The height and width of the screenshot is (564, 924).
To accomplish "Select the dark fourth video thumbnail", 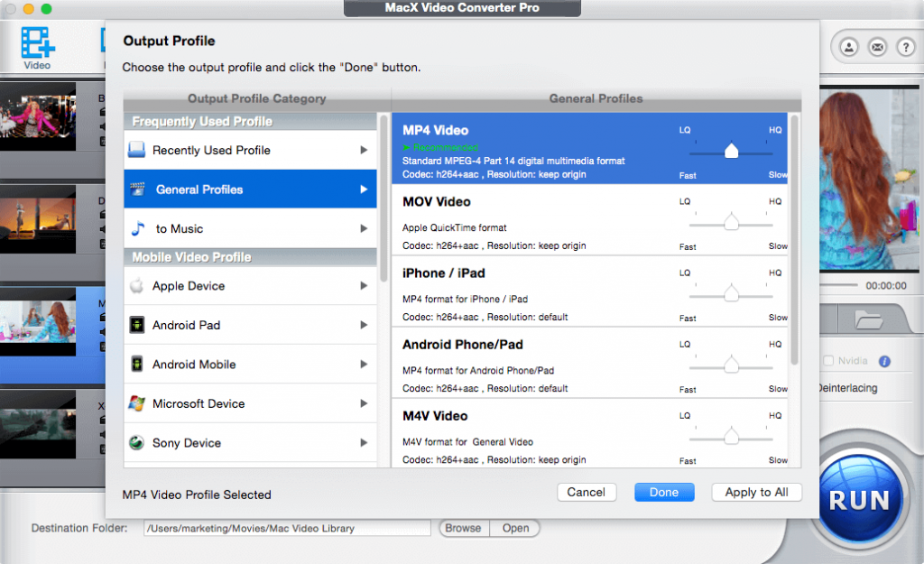I will [x=38, y=424].
